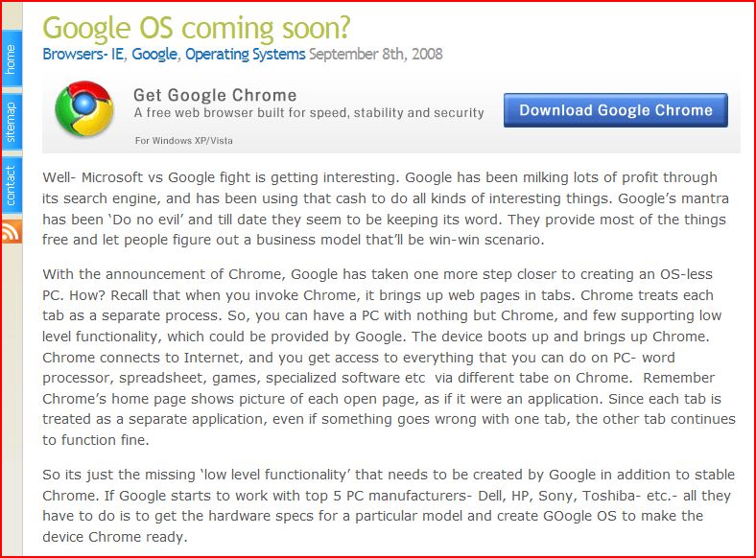Open the Browsers- IE category link
The image size is (756, 558).
(x=83, y=54)
